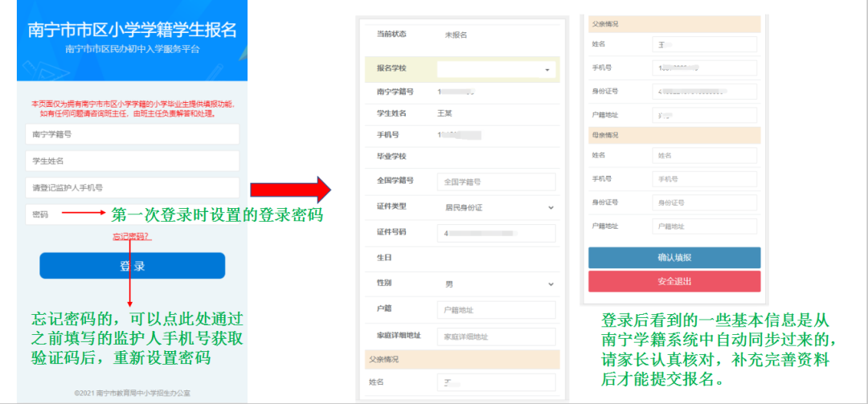Expand the 性别 dropdown showing 男
Image resolution: width=868 pixels, height=404 pixels.
(497, 284)
